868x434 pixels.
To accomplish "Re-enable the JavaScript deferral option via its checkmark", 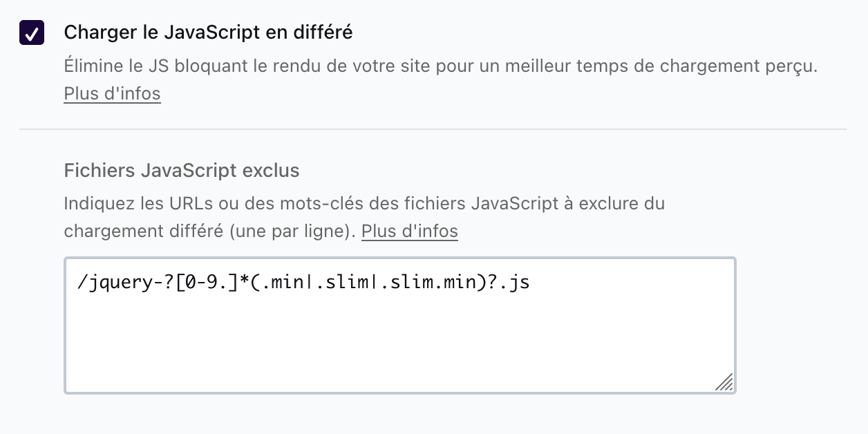I will click(x=32, y=32).
